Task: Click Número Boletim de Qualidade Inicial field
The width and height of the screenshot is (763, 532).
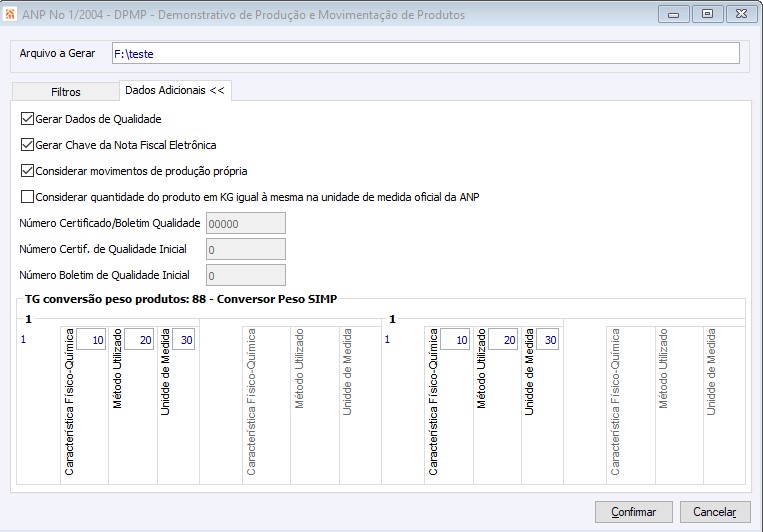Action: (x=246, y=275)
